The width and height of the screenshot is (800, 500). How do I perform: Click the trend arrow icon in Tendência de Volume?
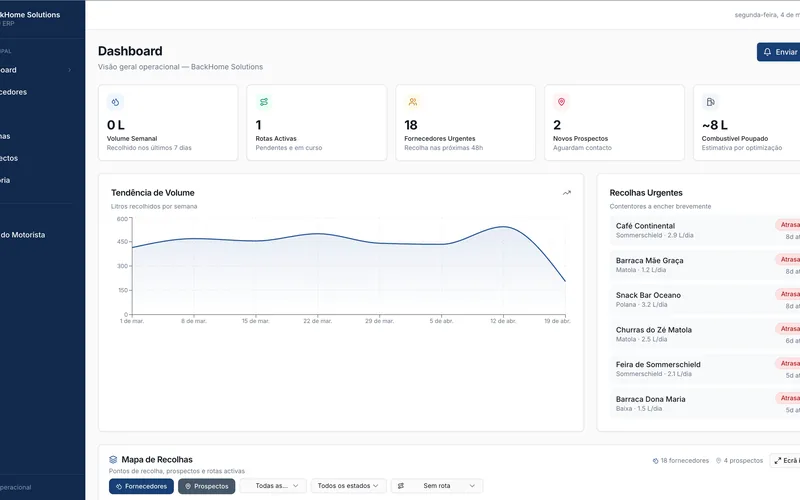pyautogui.click(x=567, y=193)
